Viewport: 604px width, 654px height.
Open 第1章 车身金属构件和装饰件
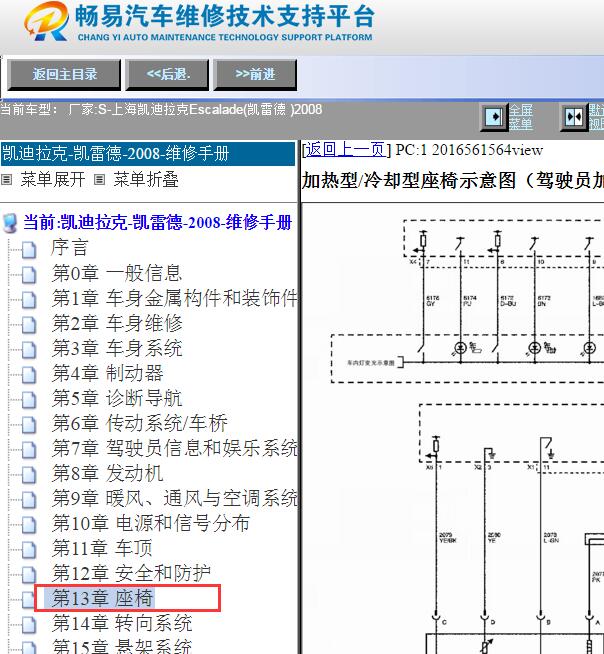[x=174, y=298]
